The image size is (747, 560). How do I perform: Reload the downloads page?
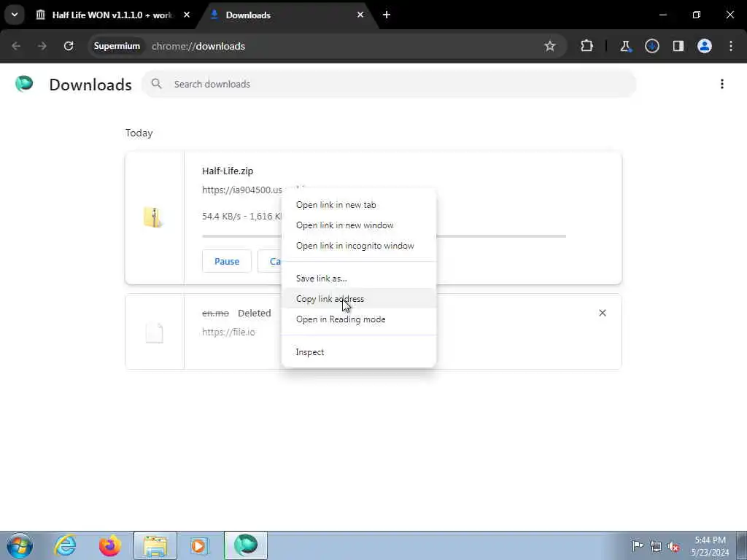[x=69, y=46]
